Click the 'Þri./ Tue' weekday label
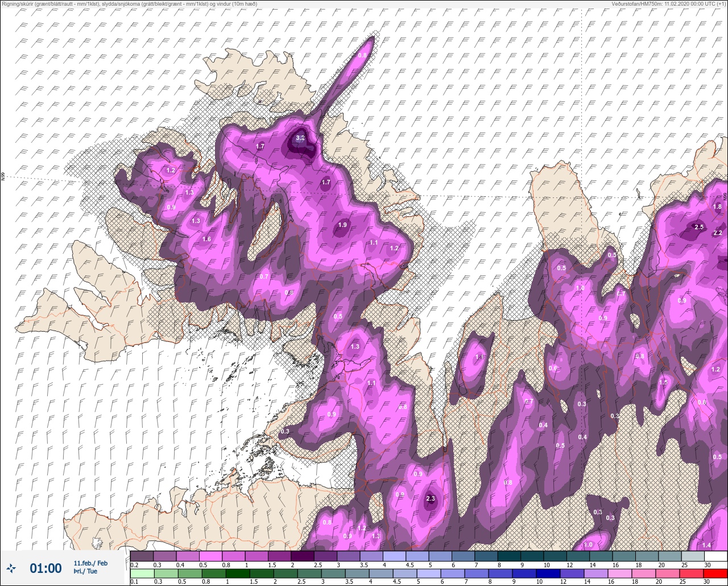The height and width of the screenshot is (586, 728). click(85, 571)
